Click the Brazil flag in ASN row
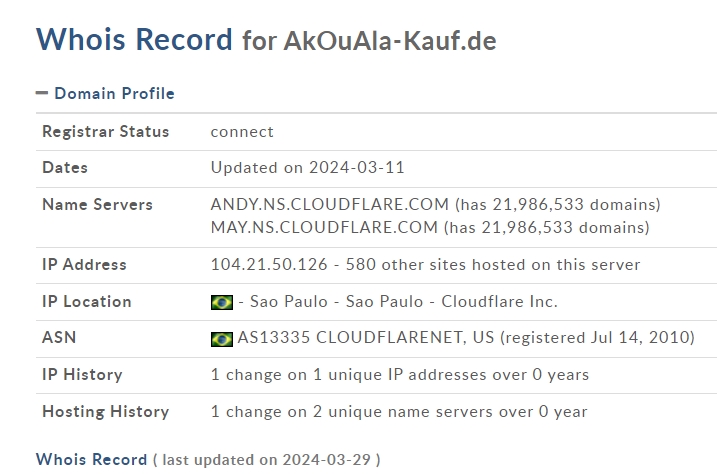 (x=222, y=339)
